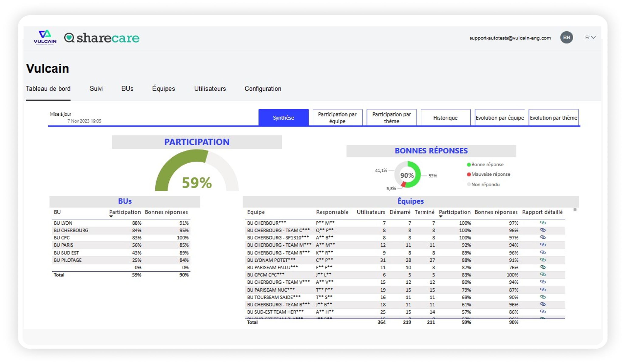Viewport: 625px width, 364px height.
Task: Open detailed report for BU PARISEAM FALLU
Action: click(x=543, y=267)
